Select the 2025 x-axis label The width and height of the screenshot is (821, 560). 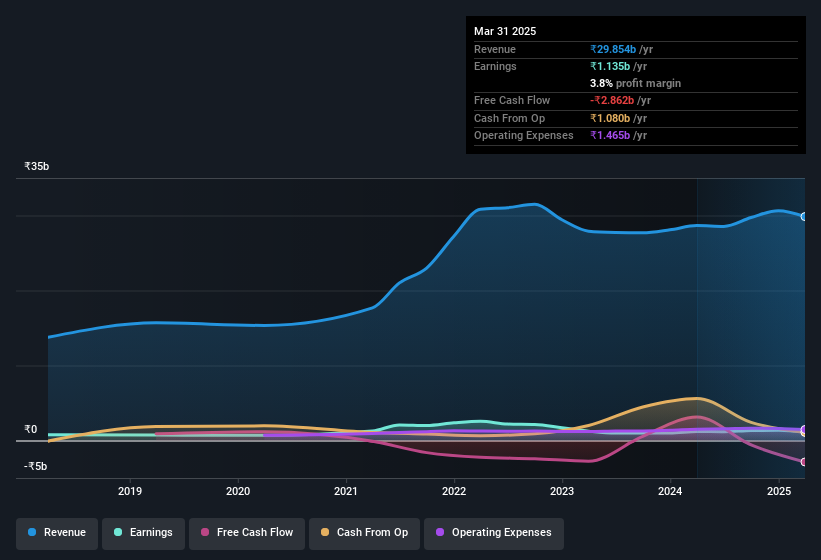pos(779,491)
